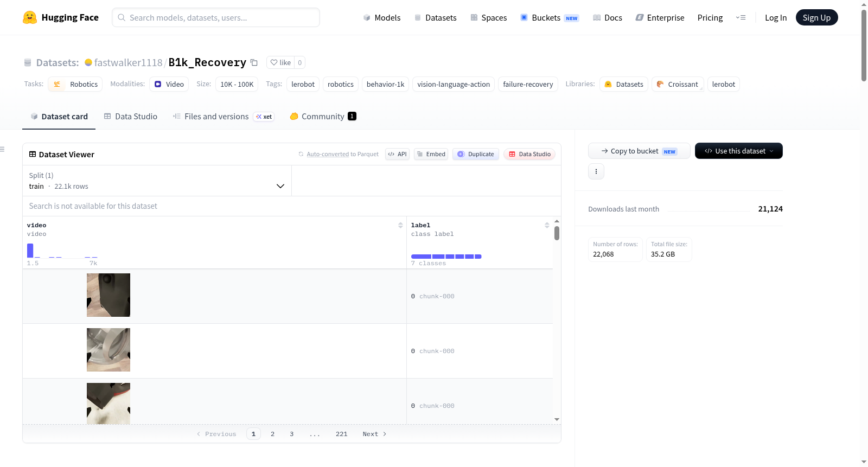Click the lerobot tag under Tags

pos(303,84)
